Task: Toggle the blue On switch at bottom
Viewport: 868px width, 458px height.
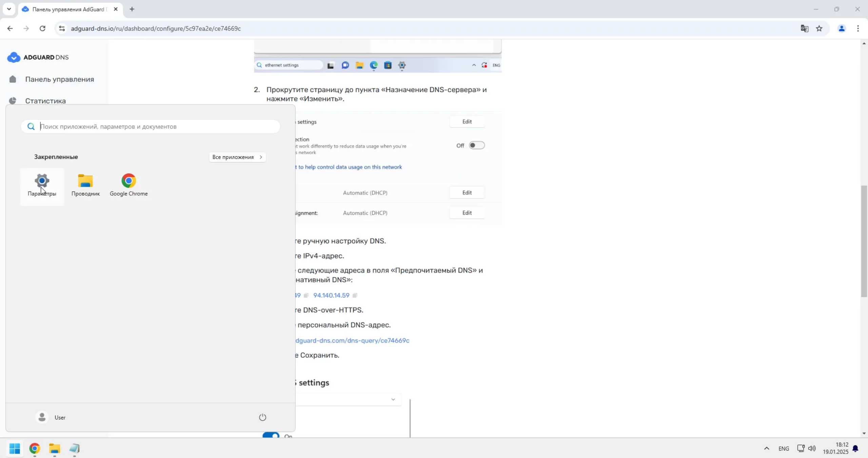Action: pyautogui.click(x=271, y=435)
